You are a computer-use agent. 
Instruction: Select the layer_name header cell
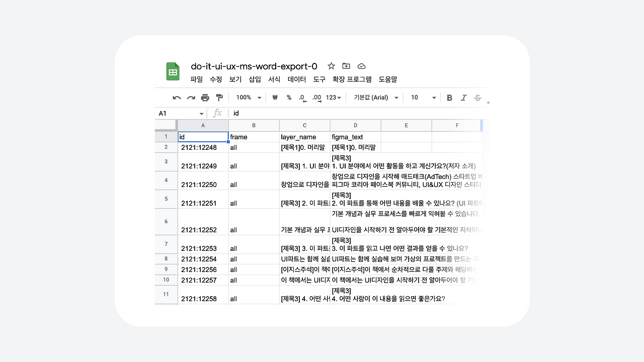(x=305, y=137)
